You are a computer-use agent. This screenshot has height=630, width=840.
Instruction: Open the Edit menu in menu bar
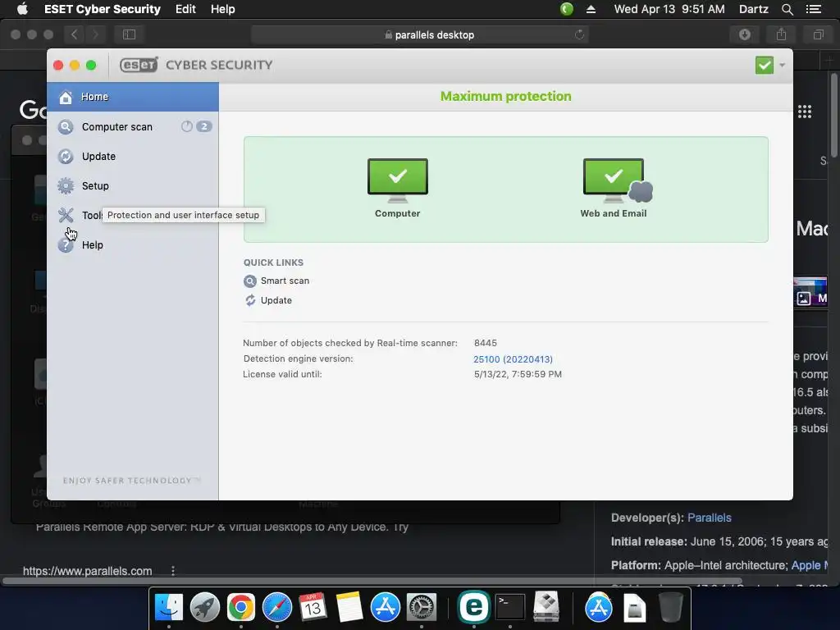tap(185, 9)
